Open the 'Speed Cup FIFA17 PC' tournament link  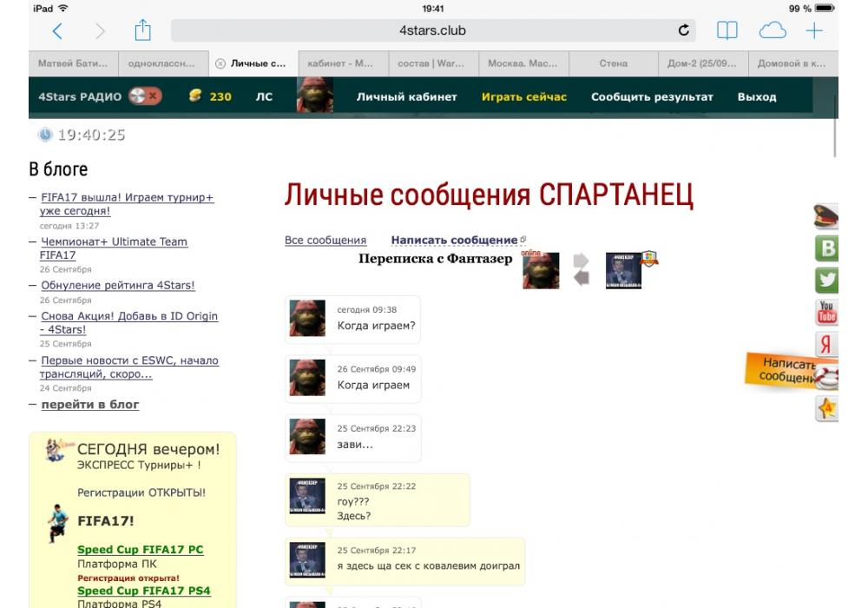140,550
